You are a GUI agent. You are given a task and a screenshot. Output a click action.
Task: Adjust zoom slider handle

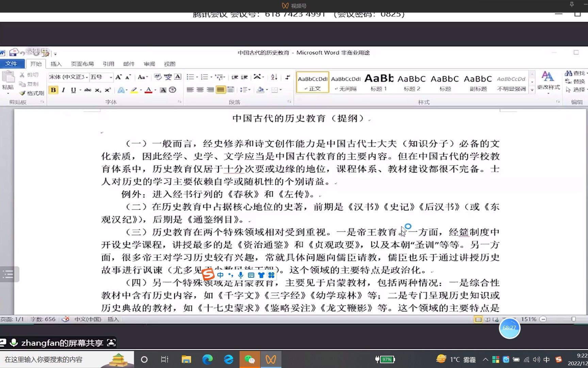(x=574, y=319)
